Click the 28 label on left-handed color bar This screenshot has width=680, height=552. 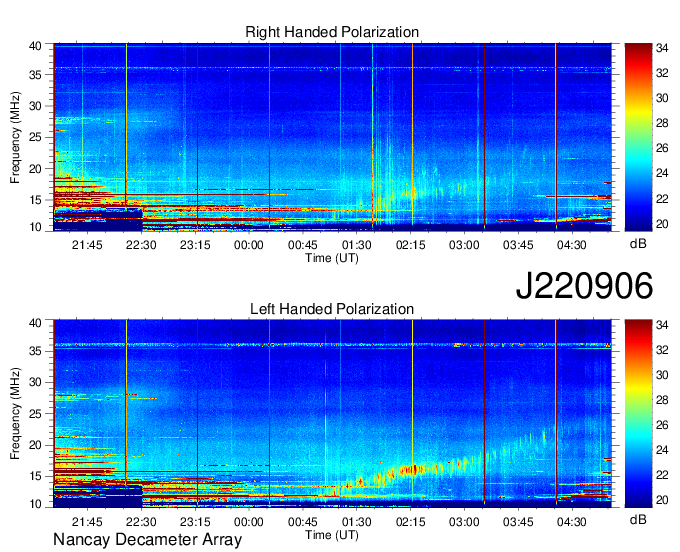click(x=662, y=400)
